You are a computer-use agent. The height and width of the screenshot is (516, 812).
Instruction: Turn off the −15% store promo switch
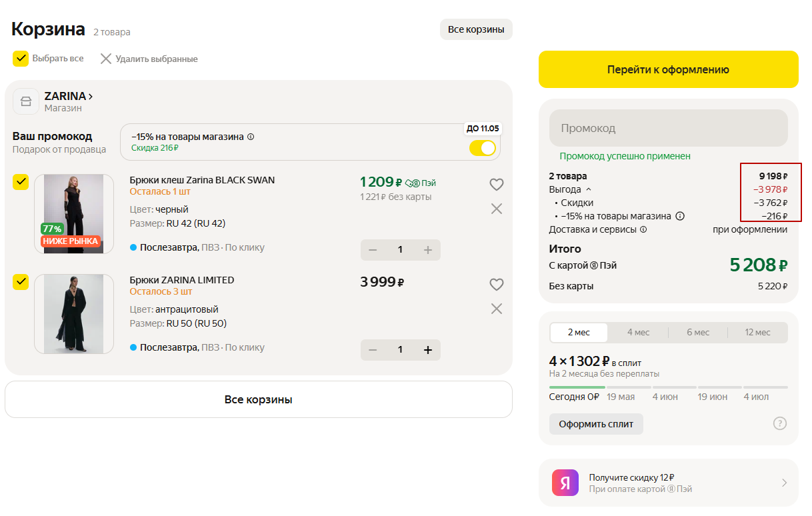[483, 148]
